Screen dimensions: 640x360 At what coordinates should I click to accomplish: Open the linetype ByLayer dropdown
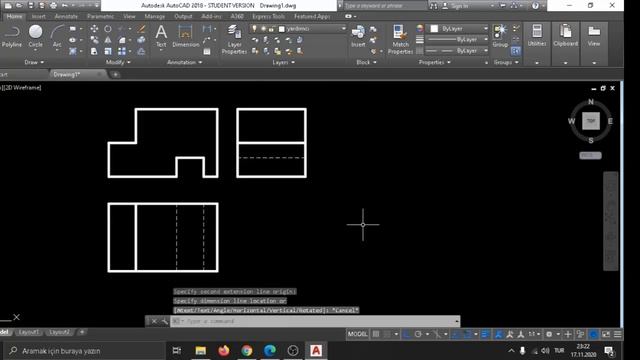[456, 51]
